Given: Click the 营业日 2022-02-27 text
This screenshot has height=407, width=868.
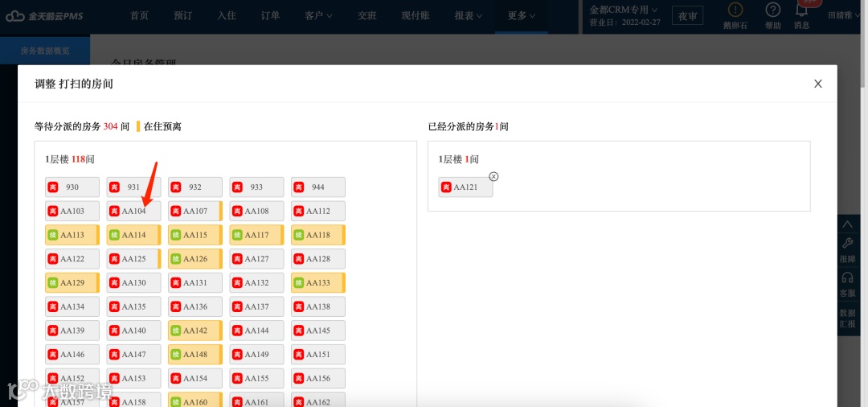Looking at the screenshot, I should (x=624, y=24).
